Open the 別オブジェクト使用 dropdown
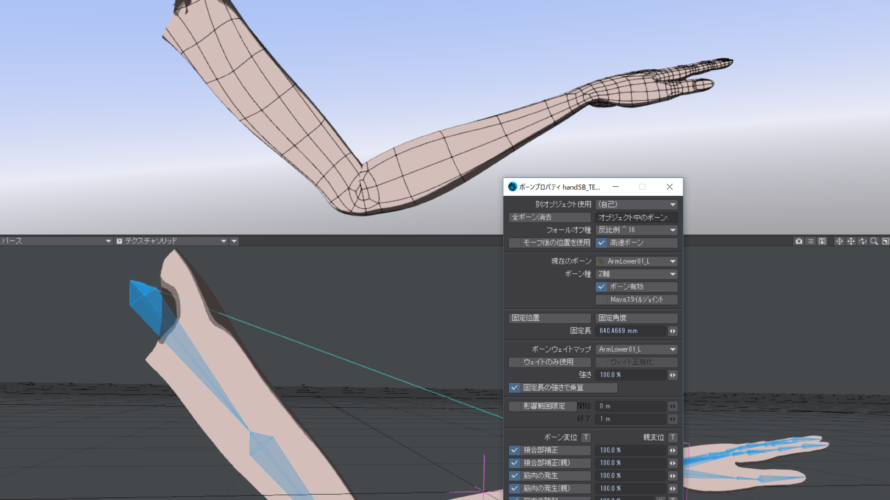This screenshot has width=890, height=500. coord(636,204)
